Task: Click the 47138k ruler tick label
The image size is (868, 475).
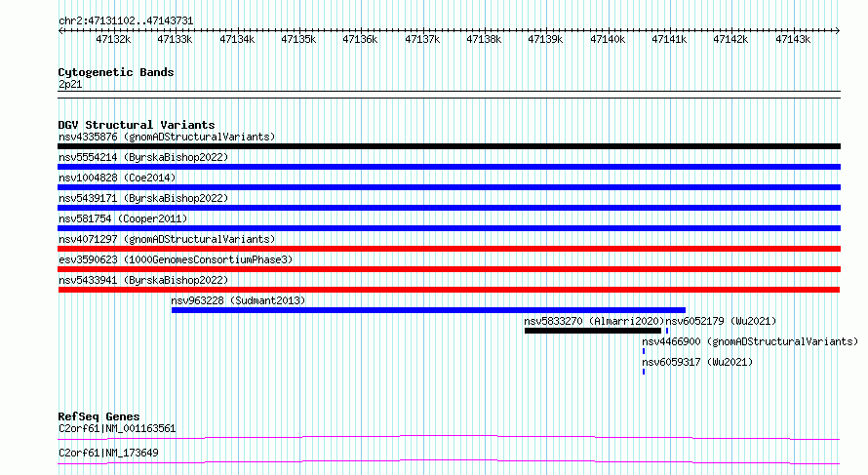Action: click(x=484, y=39)
